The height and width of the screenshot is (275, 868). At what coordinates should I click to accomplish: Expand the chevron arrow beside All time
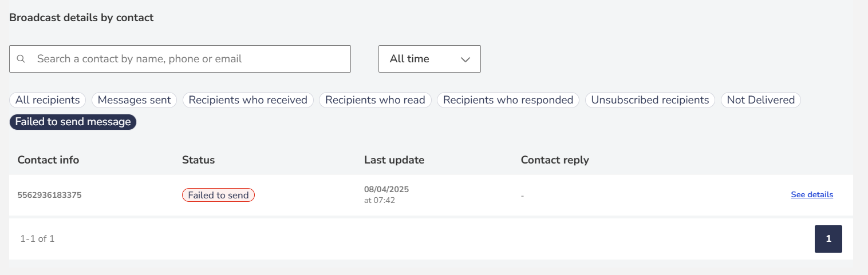coord(465,59)
